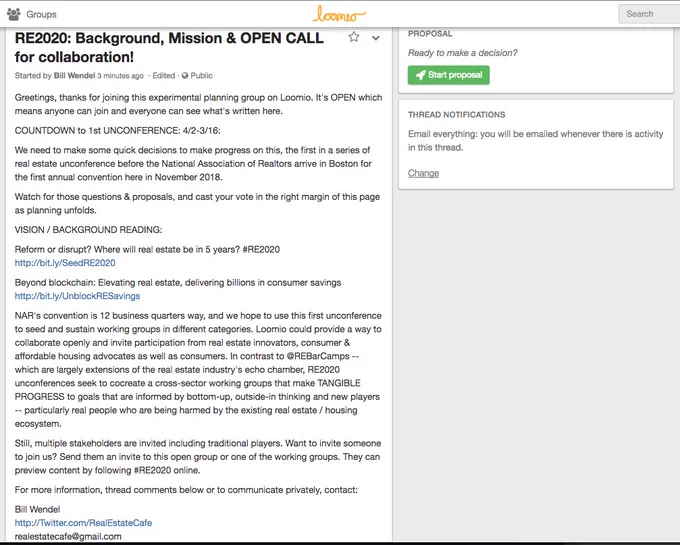The height and width of the screenshot is (545, 680).
Task: Click the Edited label in thread header
Action: click(163, 75)
